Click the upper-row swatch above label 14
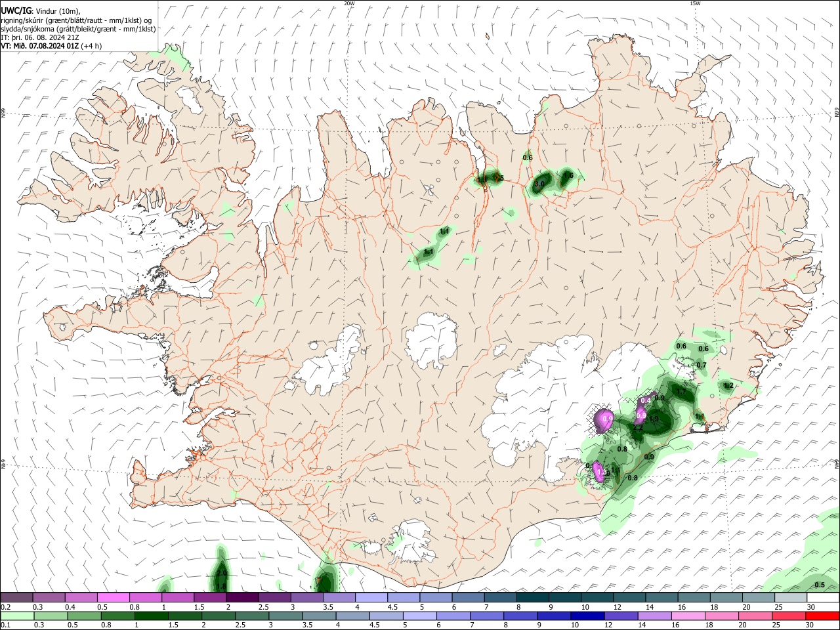This screenshot has height=630, width=840. [662, 597]
